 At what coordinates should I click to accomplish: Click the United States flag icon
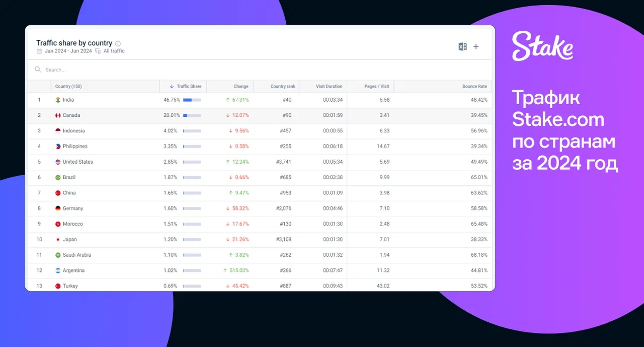point(58,162)
